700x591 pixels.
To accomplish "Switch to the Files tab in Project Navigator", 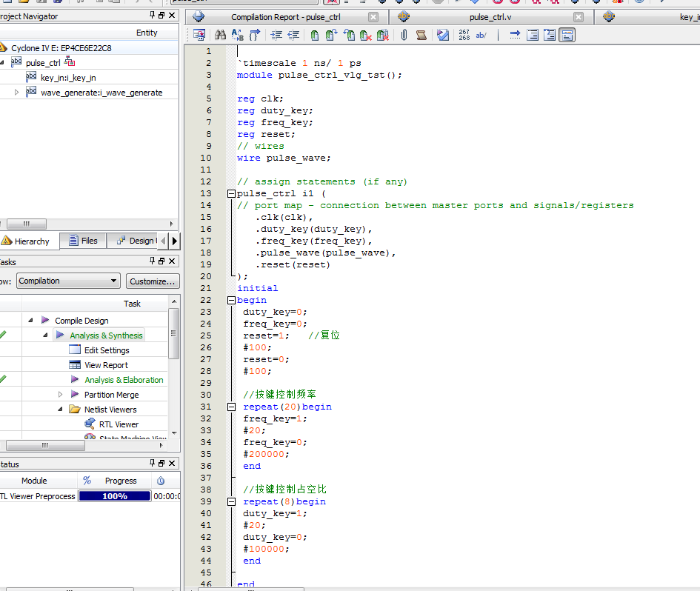I will 83,241.
